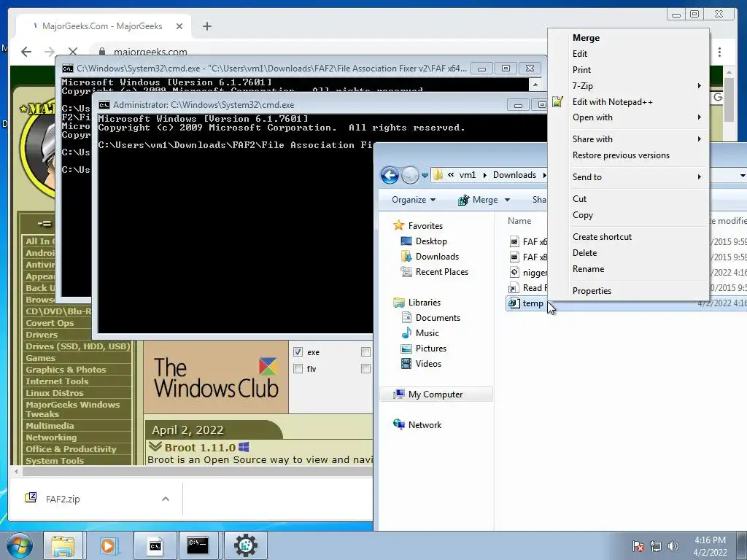Expand the Share with submenu

coord(628,139)
